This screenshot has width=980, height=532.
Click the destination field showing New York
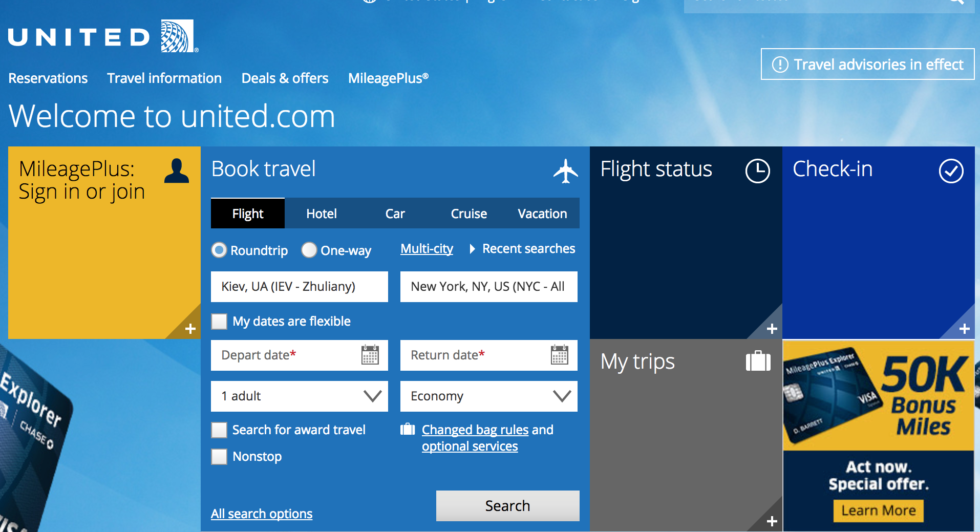(489, 287)
